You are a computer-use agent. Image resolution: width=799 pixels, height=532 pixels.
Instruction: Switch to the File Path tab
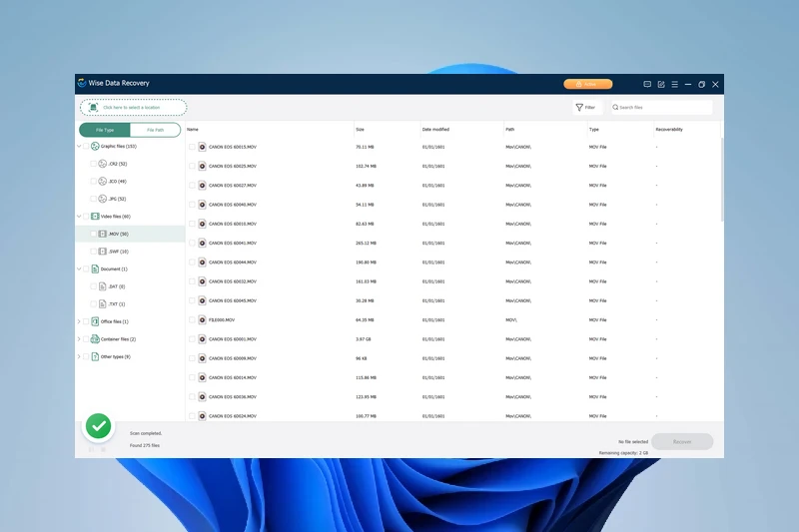(156, 130)
